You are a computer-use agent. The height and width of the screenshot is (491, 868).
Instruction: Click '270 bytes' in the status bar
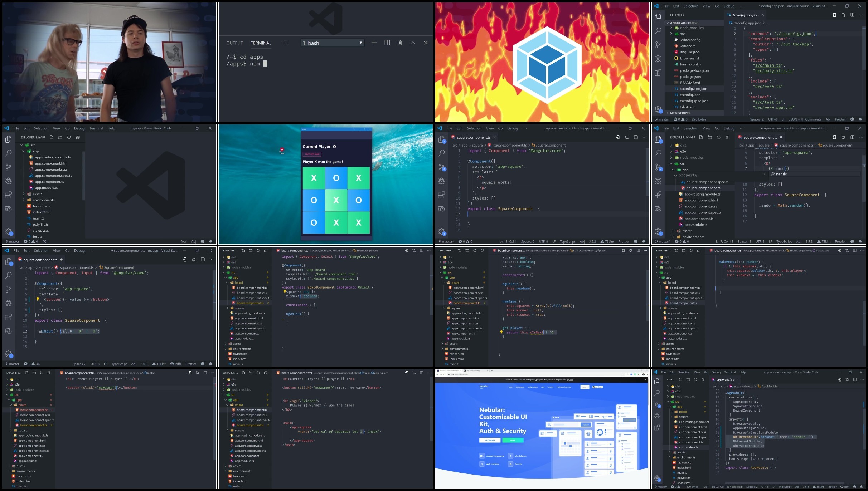point(699,119)
